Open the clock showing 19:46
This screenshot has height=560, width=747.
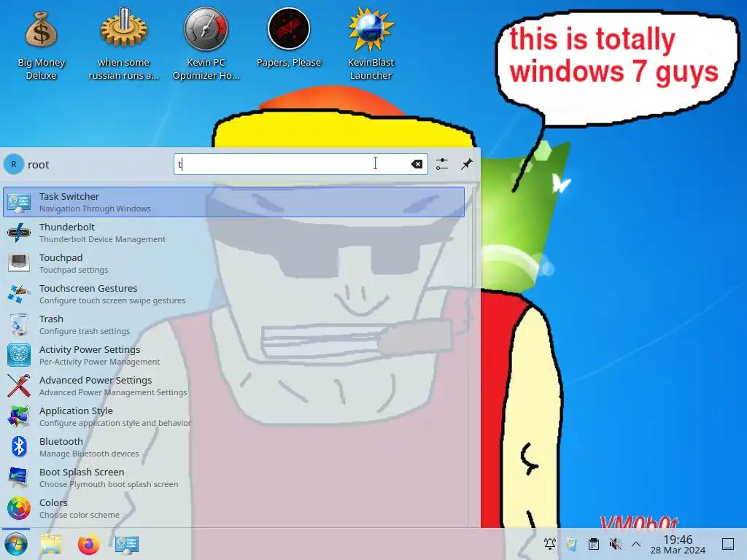678,544
